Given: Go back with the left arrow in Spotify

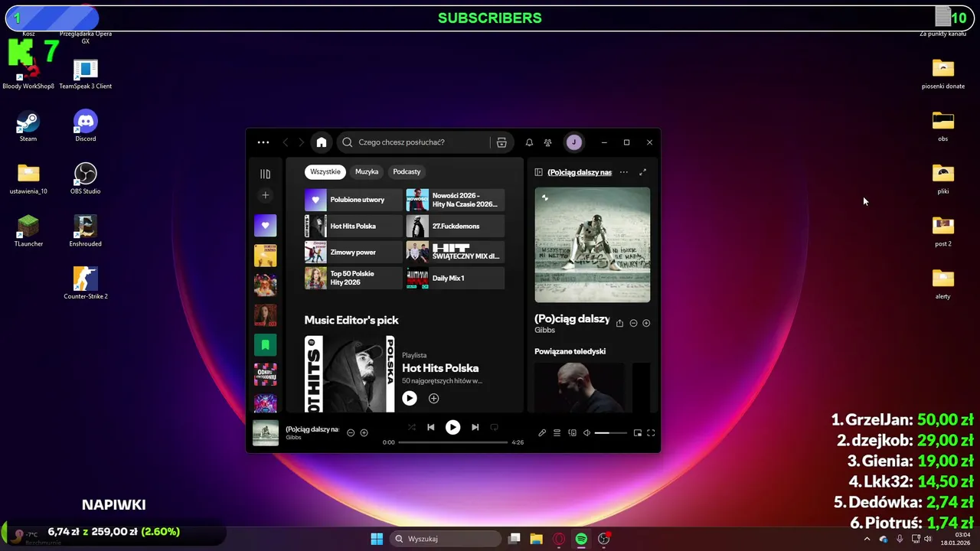Looking at the screenshot, I should point(286,142).
